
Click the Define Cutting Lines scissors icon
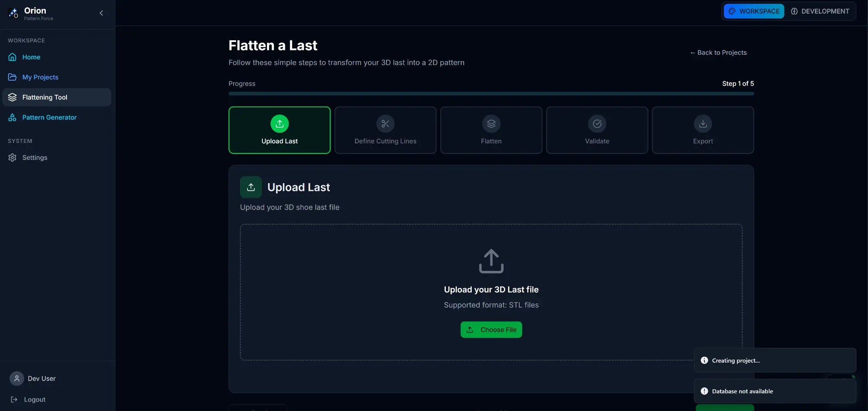click(385, 124)
